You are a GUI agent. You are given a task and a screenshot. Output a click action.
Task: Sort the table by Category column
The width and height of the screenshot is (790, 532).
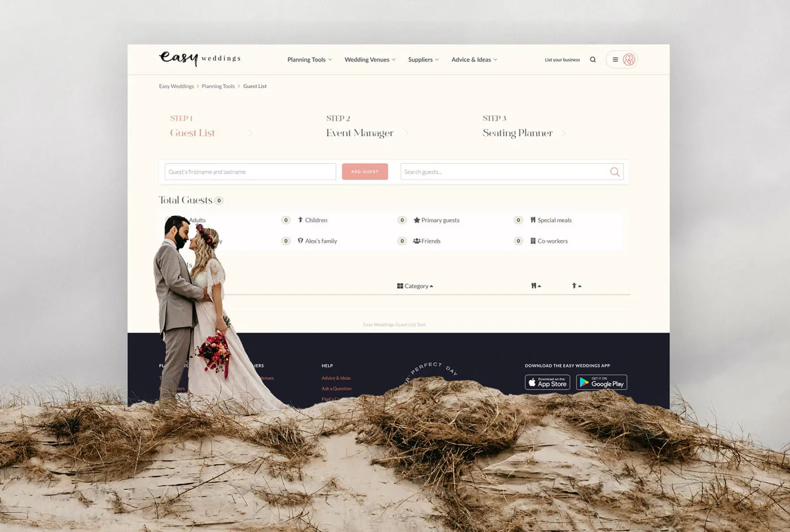[415, 286]
